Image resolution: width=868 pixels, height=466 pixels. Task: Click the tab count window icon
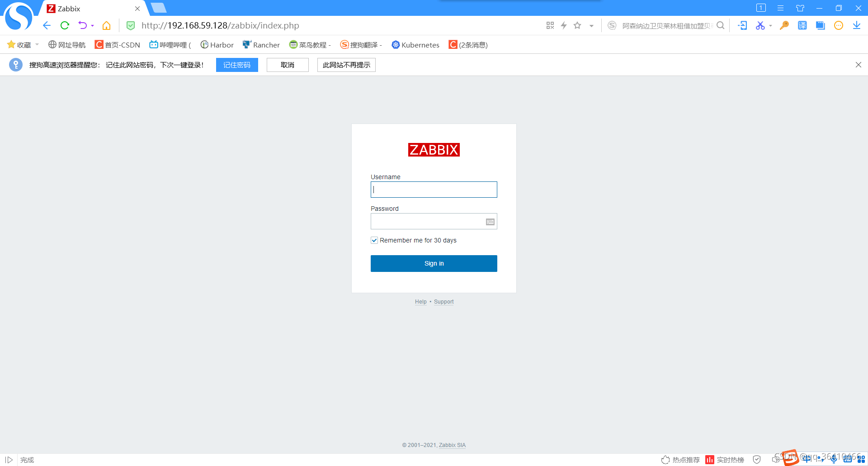[x=761, y=8]
